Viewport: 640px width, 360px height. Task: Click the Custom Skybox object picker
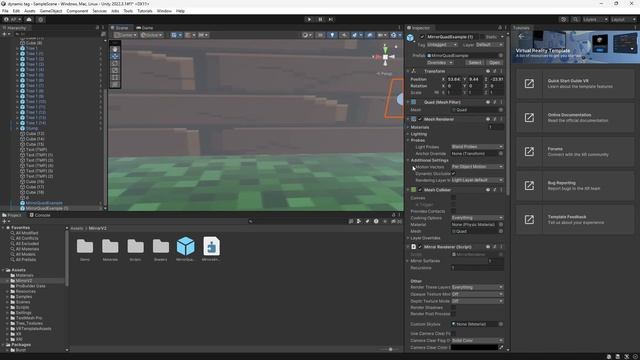click(x=501, y=324)
